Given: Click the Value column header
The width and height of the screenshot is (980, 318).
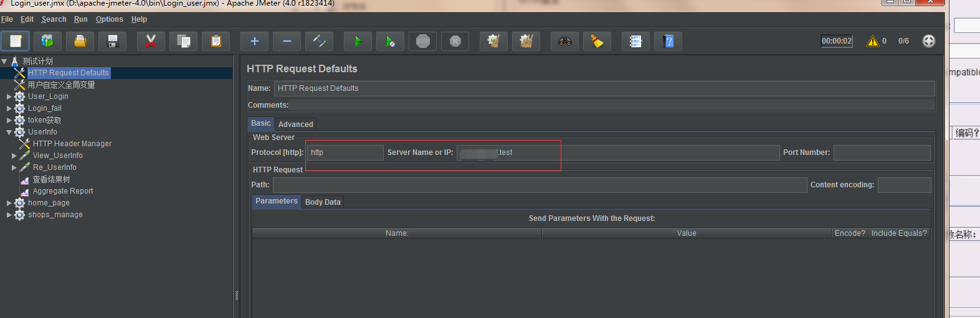Looking at the screenshot, I should click(x=687, y=233).
